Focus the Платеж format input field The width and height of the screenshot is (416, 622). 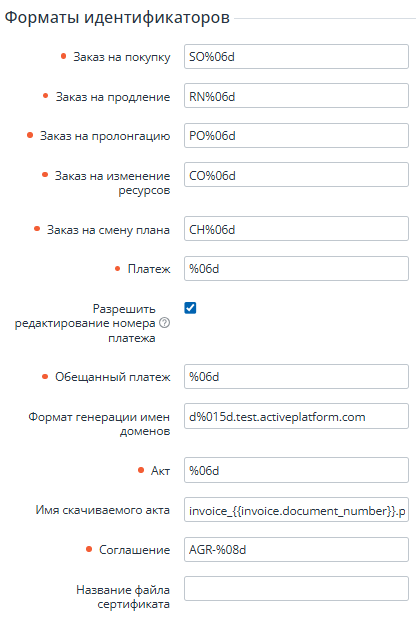click(x=296, y=269)
